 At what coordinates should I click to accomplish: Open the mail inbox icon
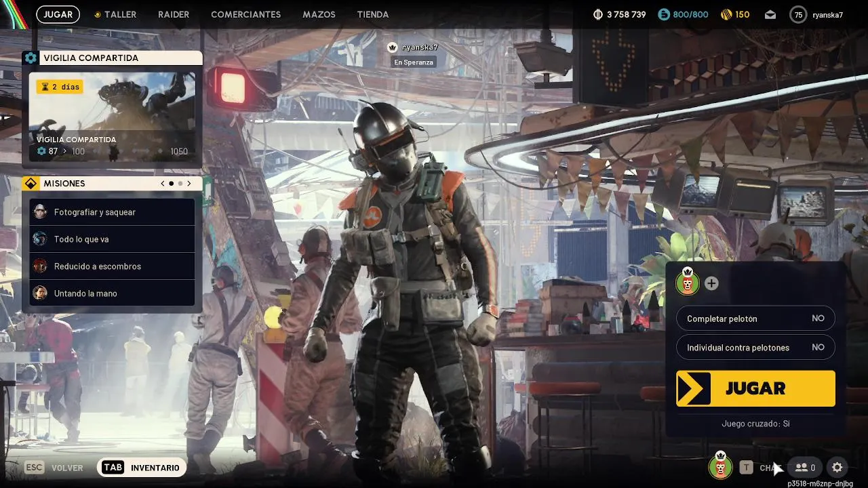(770, 14)
